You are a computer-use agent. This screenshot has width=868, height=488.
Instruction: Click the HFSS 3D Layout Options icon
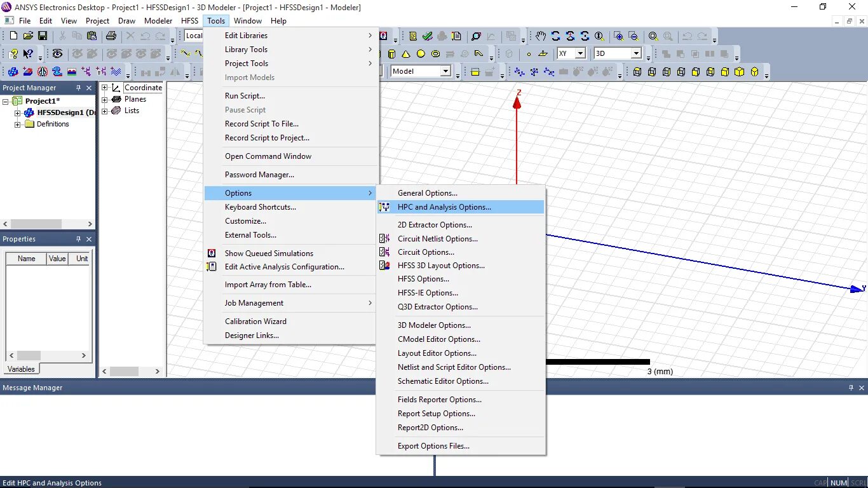point(384,266)
